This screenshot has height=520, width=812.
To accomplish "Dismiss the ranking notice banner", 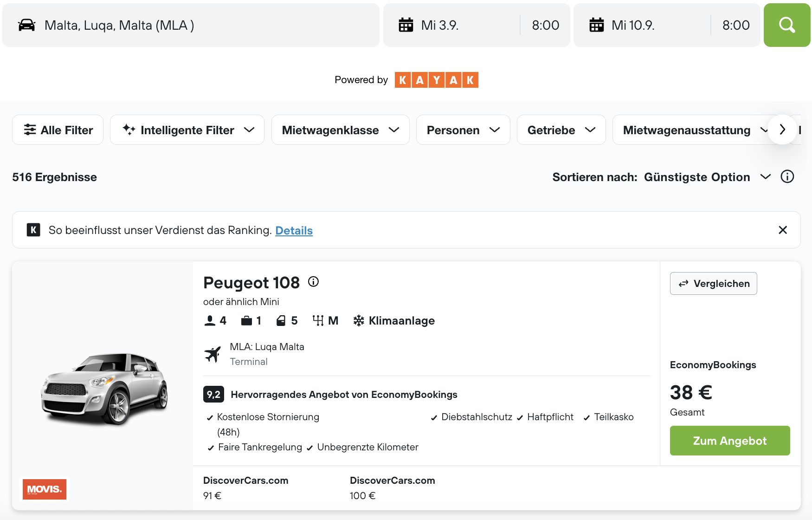I will pos(783,230).
